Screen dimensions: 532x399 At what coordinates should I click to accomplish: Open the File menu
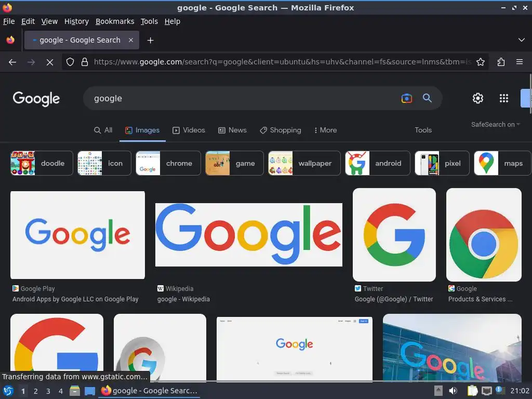9,21
